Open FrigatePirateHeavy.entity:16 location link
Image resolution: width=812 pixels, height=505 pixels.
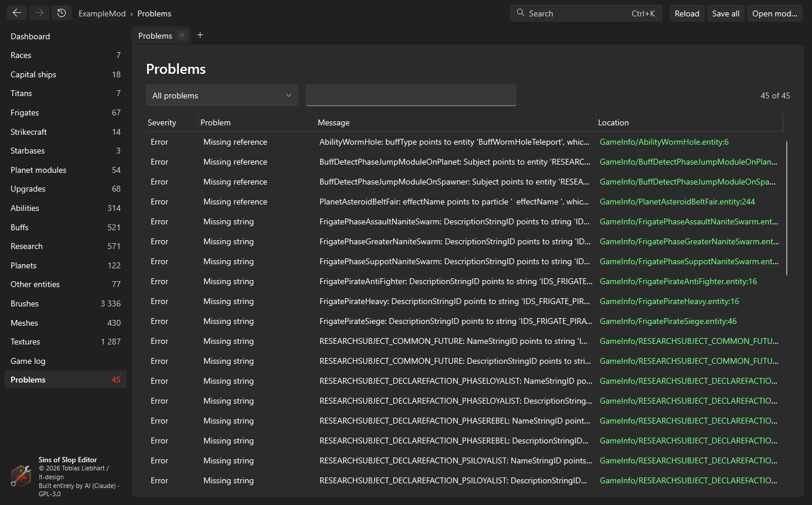pyautogui.click(x=670, y=301)
